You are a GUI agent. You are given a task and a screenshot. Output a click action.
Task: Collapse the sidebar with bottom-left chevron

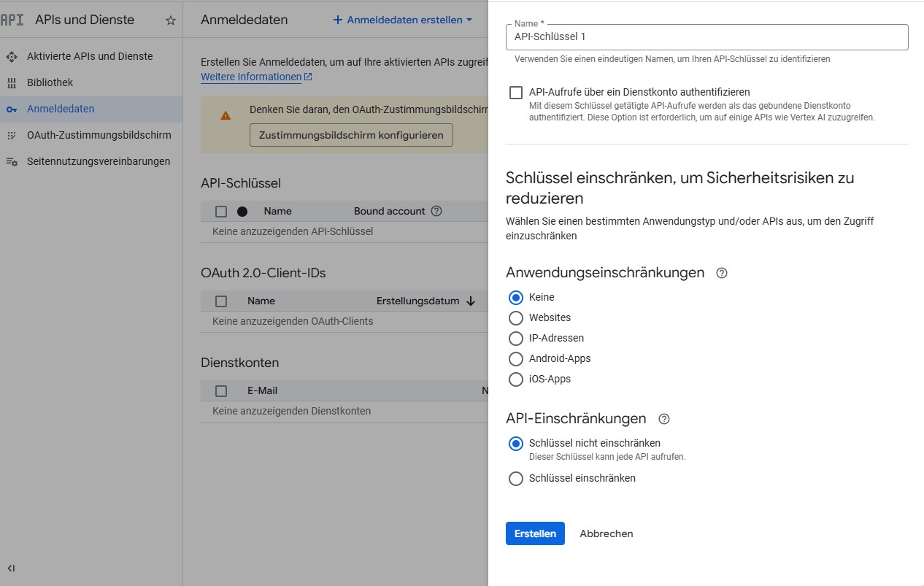[11, 568]
